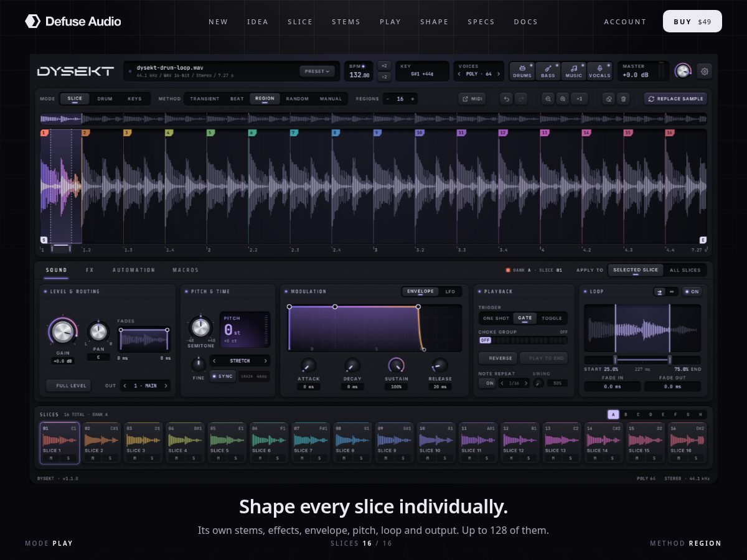Toggle the Choke Group OFF switch
The height and width of the screenshot is (560, 747).
pyautogui.click(x=485, y=340)
